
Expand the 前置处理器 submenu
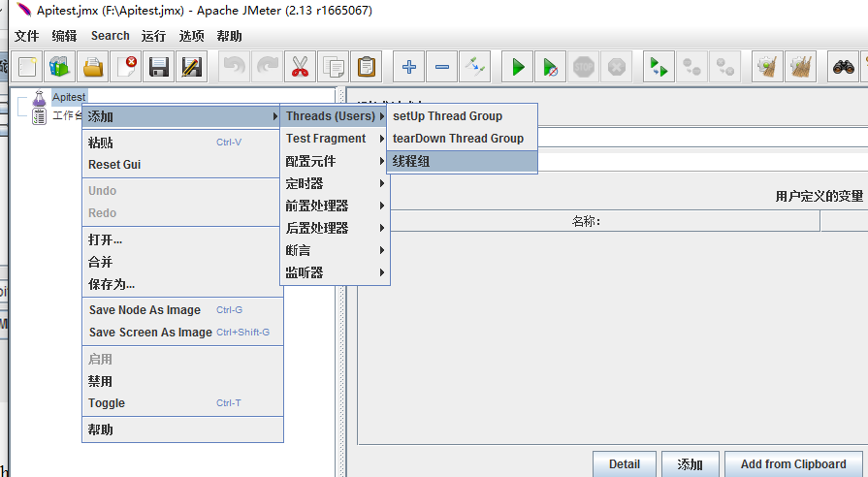[335, 206]
